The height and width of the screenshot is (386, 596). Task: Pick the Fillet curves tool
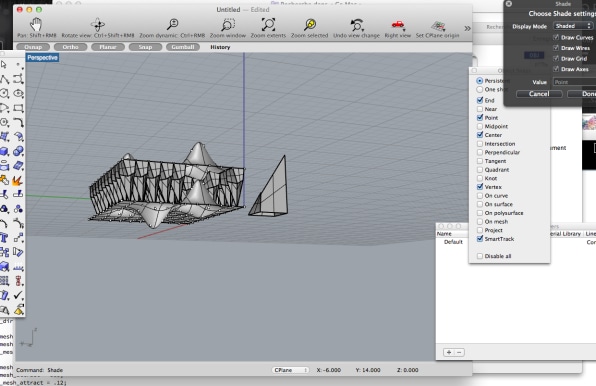18,122
